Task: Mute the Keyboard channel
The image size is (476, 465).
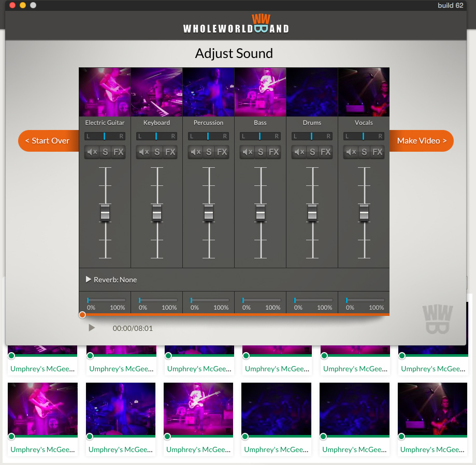Action: tap(143, 152)
